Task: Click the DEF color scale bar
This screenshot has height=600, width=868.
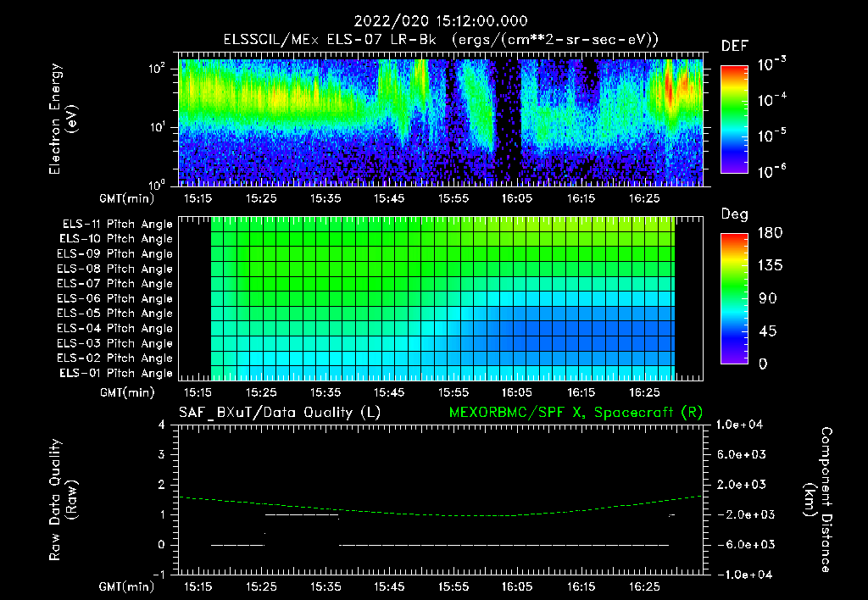Action: (734, 119)
